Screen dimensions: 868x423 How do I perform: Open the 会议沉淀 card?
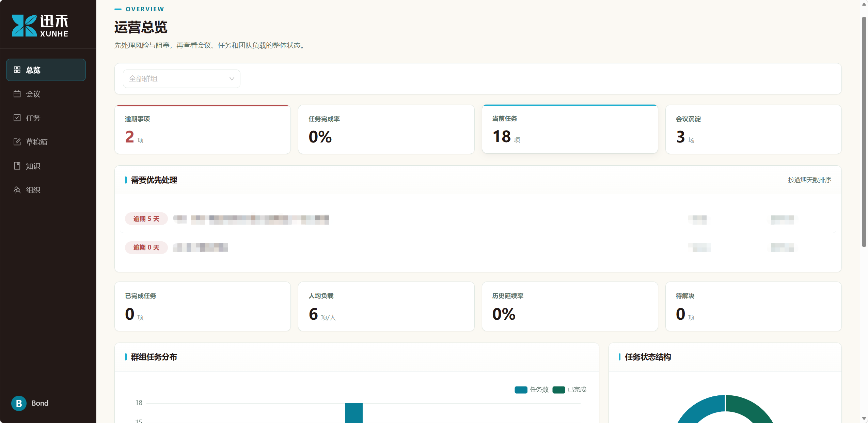[x=753, y=130]
